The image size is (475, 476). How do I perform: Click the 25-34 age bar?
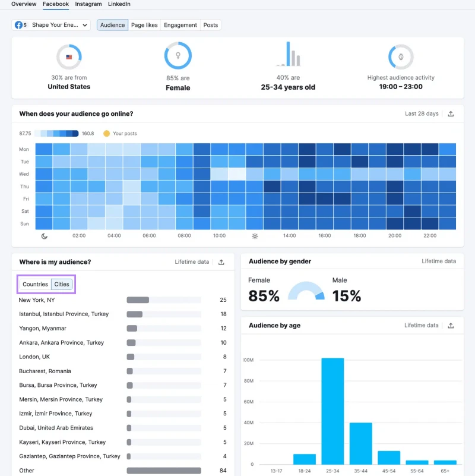[x=332, y=411]
